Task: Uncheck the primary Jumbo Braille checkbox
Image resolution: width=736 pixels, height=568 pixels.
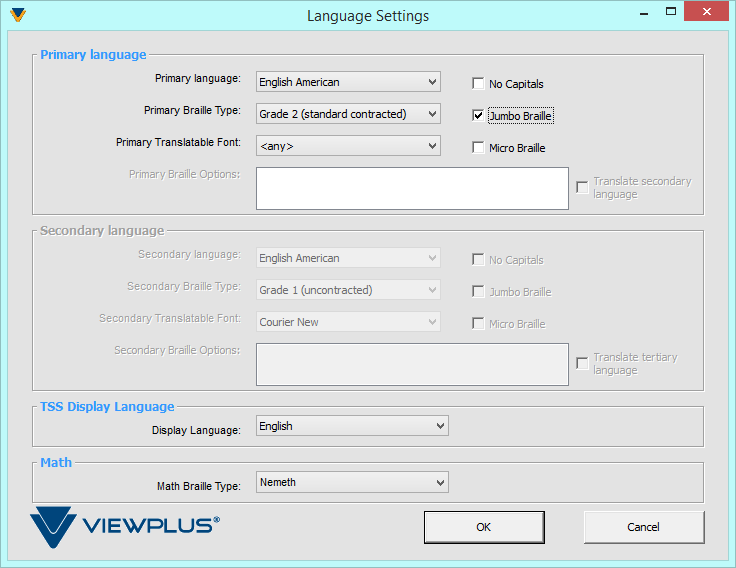Action: click(479, 116)
